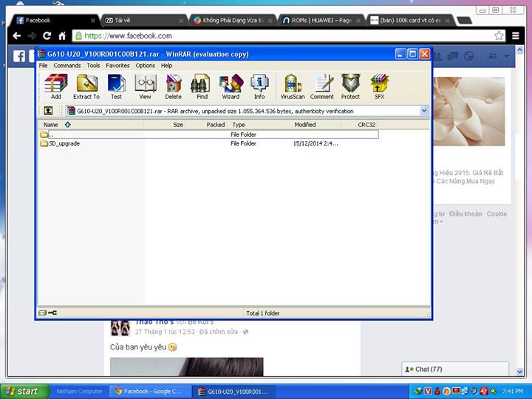
Task: Open the Commands menu
Action: pos(67,66)
